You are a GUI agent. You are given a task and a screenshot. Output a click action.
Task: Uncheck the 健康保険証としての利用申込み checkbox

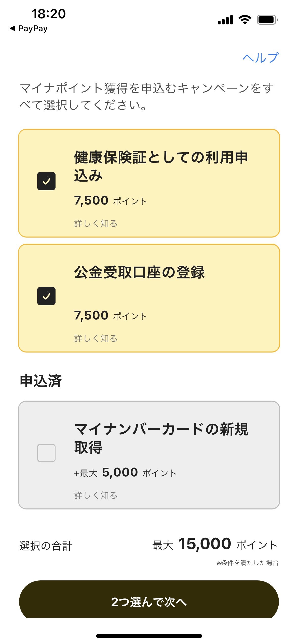tap(46, 181)
